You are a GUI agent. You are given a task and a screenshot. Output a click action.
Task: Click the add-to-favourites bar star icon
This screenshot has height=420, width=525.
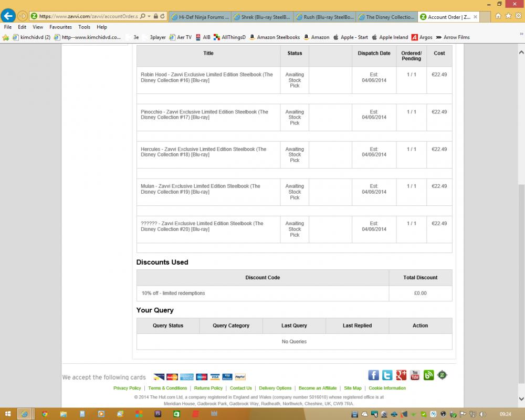6,37
